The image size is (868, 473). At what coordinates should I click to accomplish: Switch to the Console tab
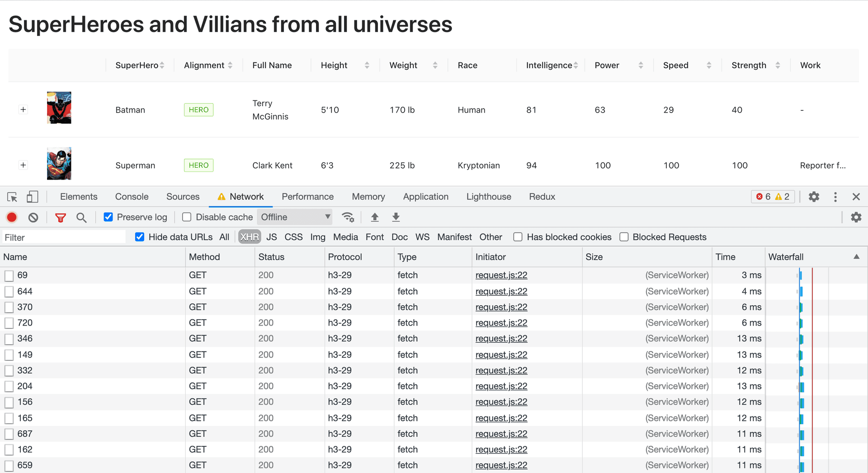coord(132,197)
